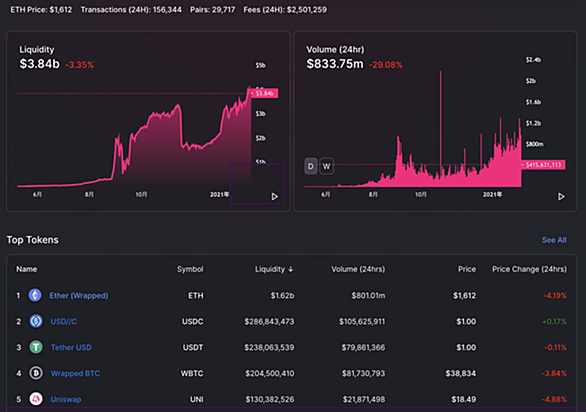Click the Uniswap unicorn logo icon
Image resolution: width=586 pixels, height=412 pixels.
pos(36,399)
